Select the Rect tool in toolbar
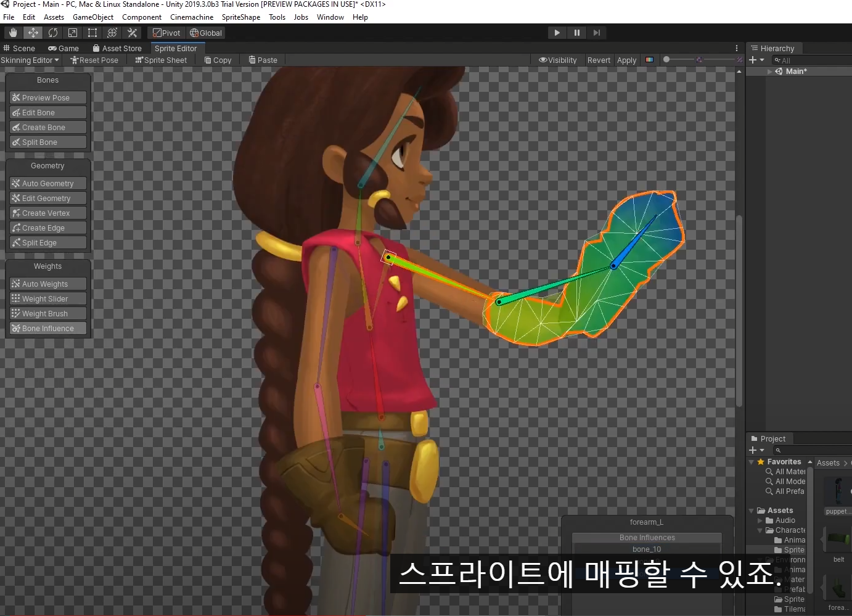 pos(92,33)
